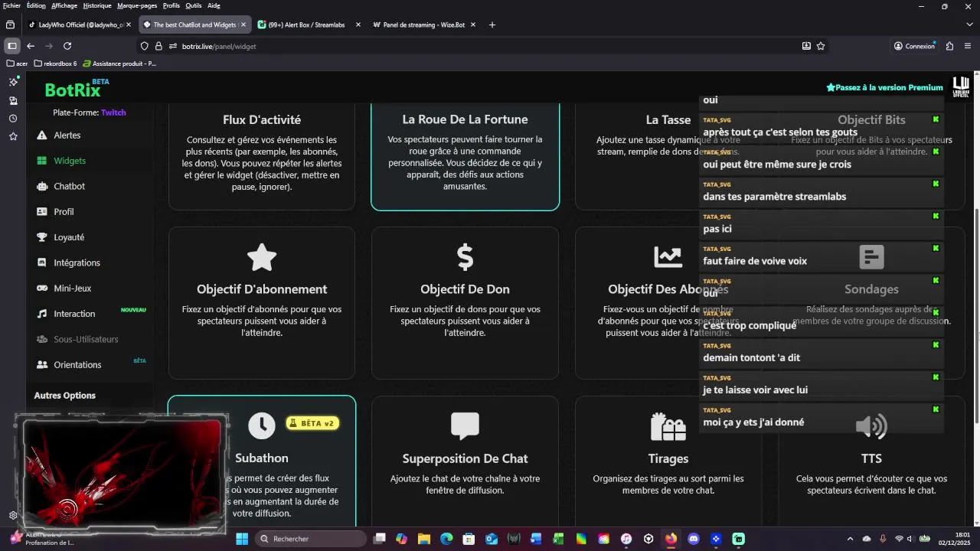Click the clock icon on Subathon card
Screen dimensions: 980x551
262,426
